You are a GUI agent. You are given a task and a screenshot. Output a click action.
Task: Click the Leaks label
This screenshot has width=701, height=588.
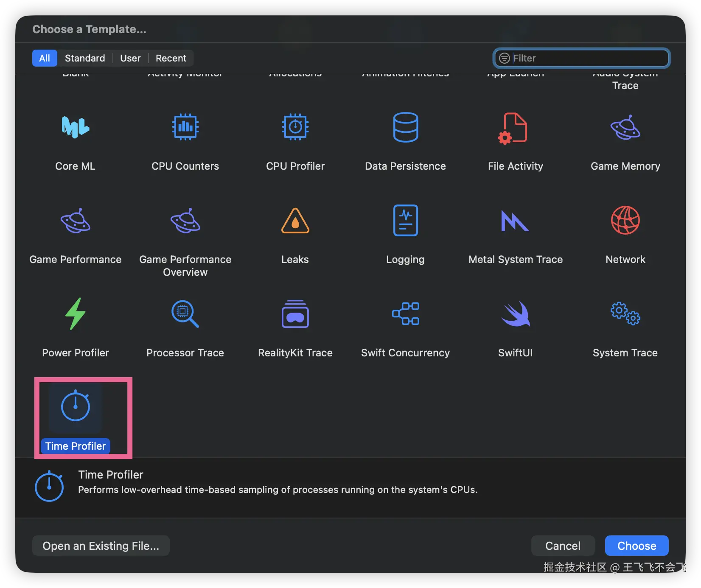(x=295, y=259)
